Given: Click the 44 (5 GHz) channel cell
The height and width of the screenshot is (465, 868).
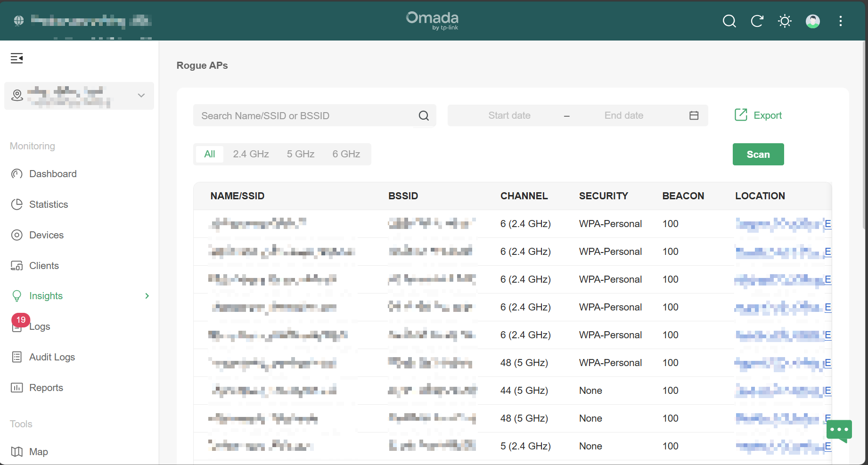Looking at the screenshot, I should [524, 391].
